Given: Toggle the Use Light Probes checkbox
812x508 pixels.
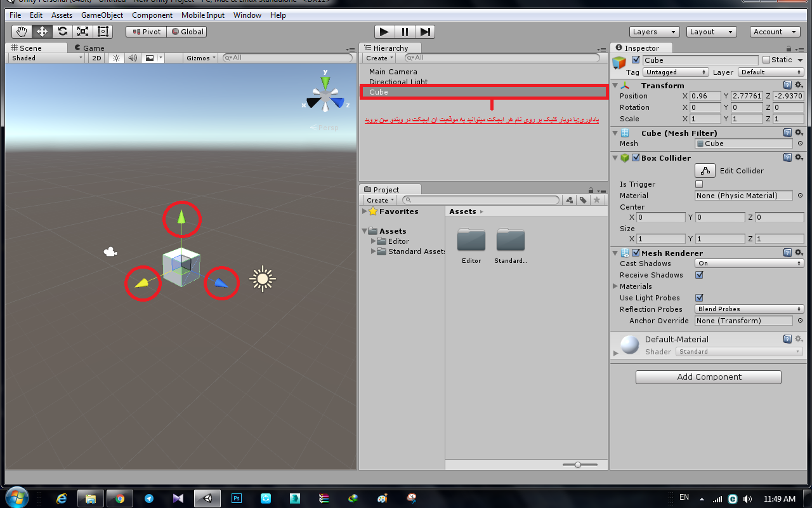Looking at the screenshot, I should point(699,298).
